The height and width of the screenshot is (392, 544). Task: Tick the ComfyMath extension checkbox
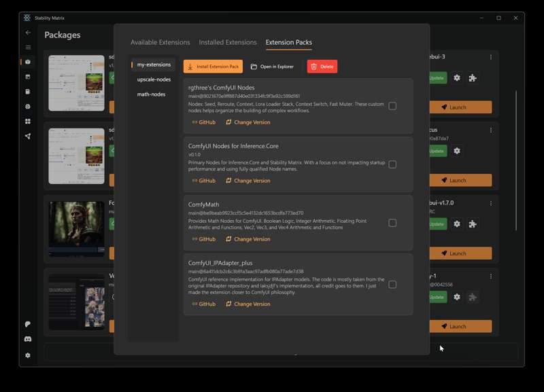click(392, 223)
